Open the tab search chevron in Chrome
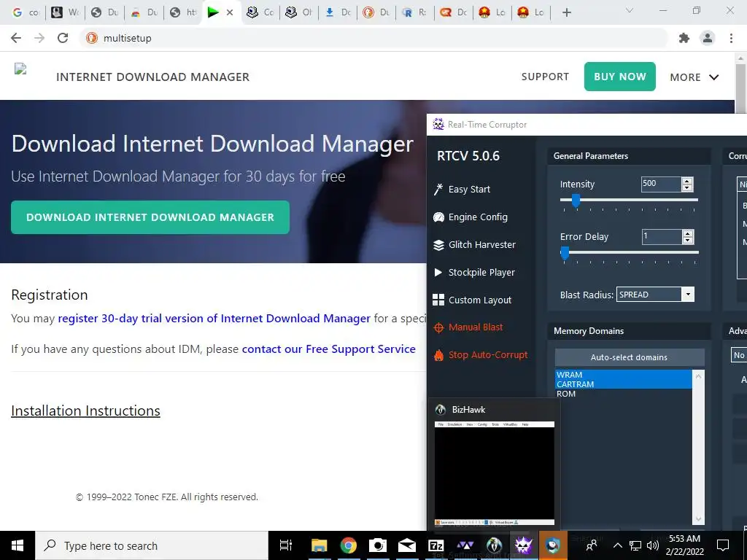 pos(630,10)
